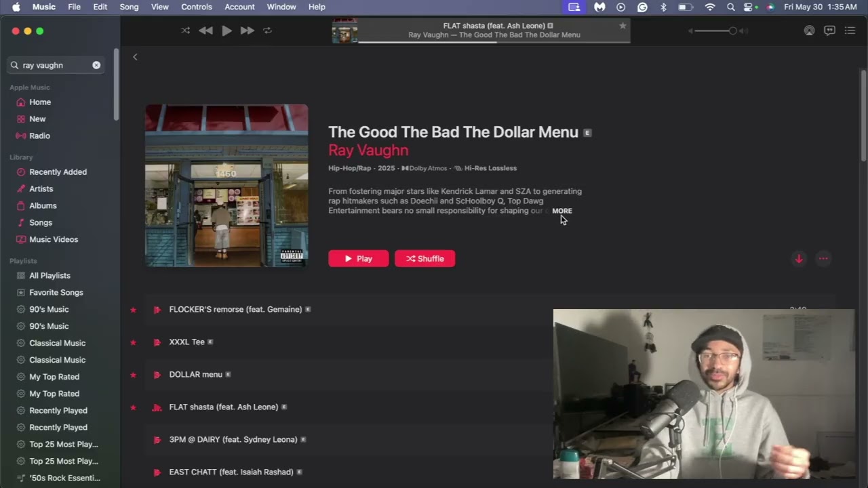The height and width of the screenshot is (488, 868).
Task: Skip to next track
Action: click(248, 30)
